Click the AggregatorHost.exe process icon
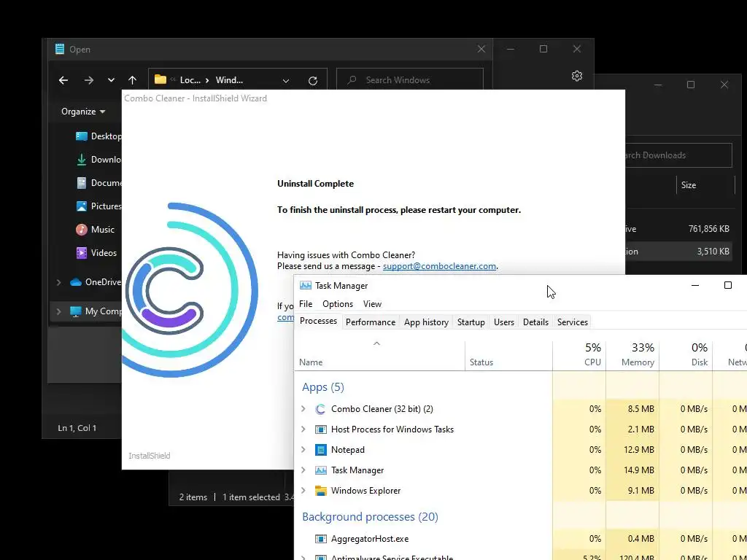This screenshot has width=747, height=560. click(321, 539)
